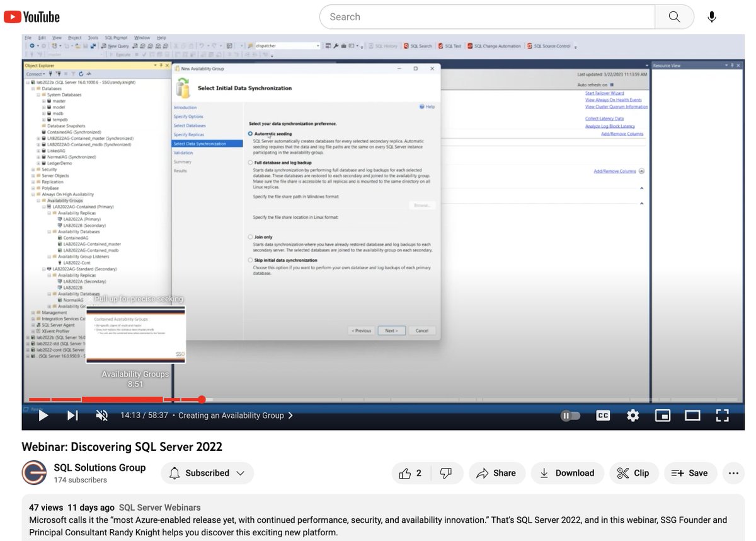Click in the YouTube search field
This screenshot has height=541, width=756.
click(487, 17)
